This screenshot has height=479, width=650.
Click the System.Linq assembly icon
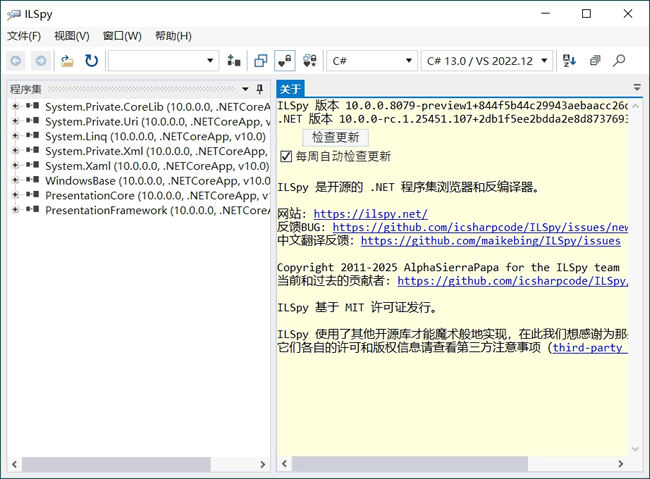(33, 135)
